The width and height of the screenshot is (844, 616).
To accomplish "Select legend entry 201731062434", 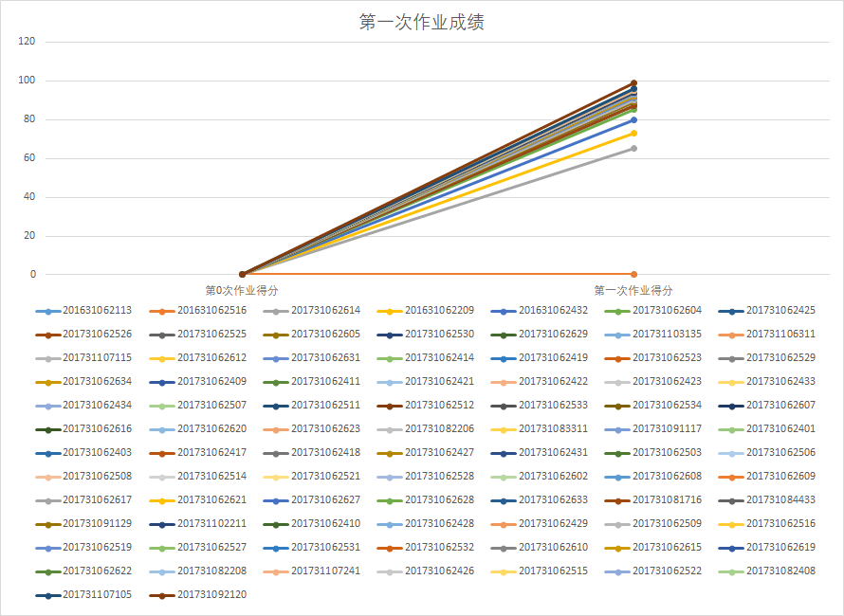I will tap(83, 405).
